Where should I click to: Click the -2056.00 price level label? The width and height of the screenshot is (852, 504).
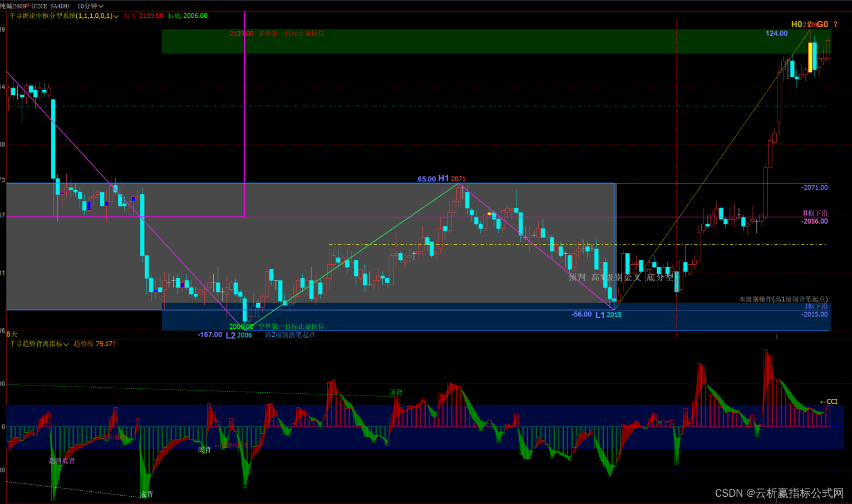coord(814,221)
